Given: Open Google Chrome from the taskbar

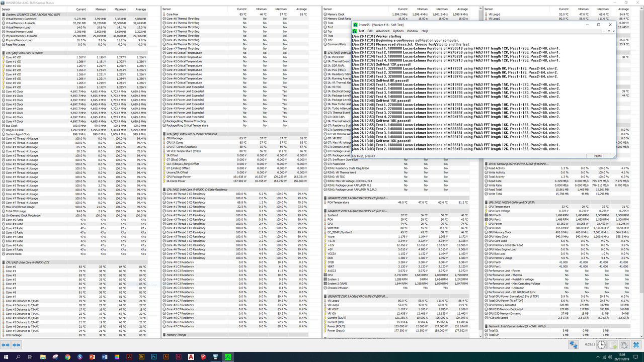Looking at the screenshot, I should coord(67,357).
